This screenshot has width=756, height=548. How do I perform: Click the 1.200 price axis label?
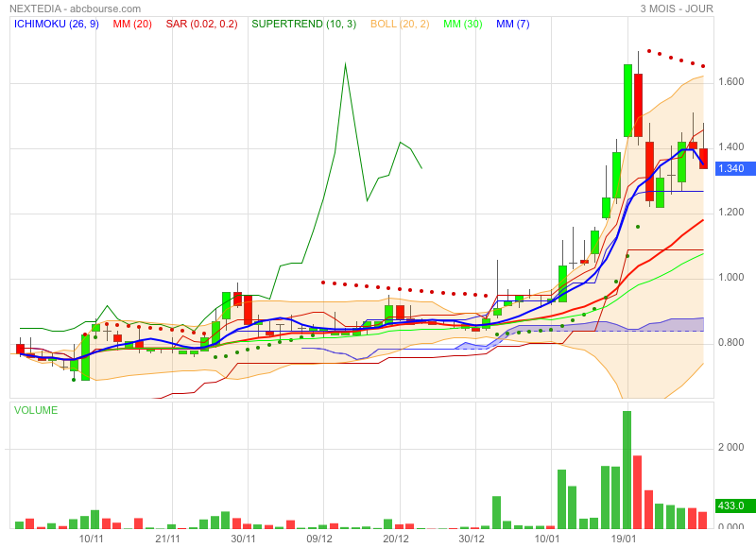[730, 212]
